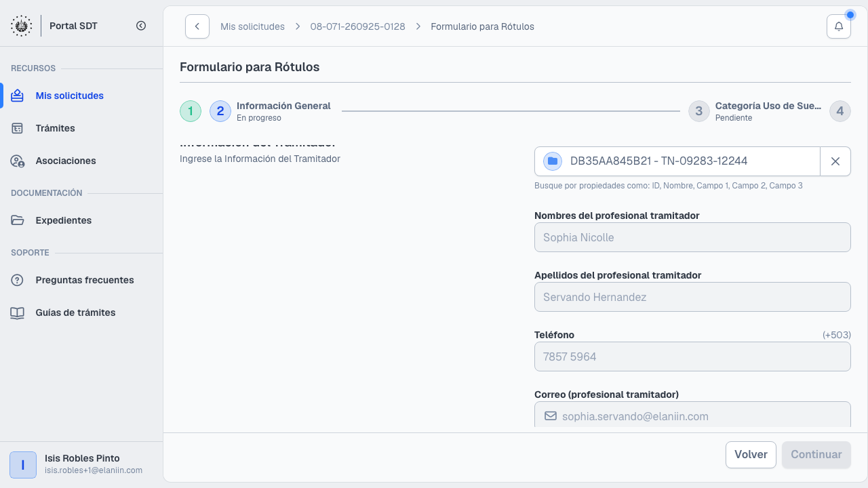Click the Guías de trámites book icon
The height and width of the screenshot is (488, 868).
coord(18,312)
